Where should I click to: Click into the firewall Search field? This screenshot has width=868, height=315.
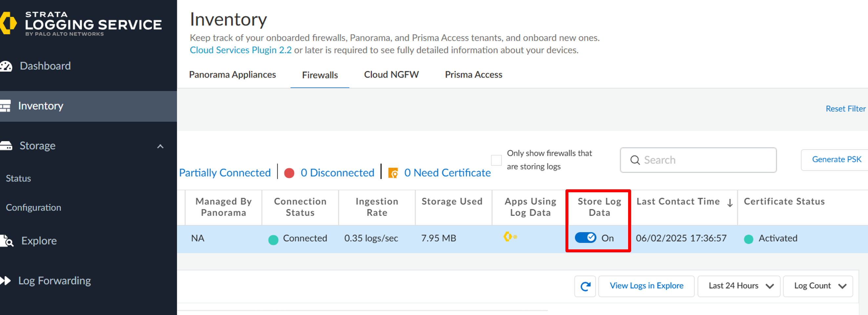(698, 160)
